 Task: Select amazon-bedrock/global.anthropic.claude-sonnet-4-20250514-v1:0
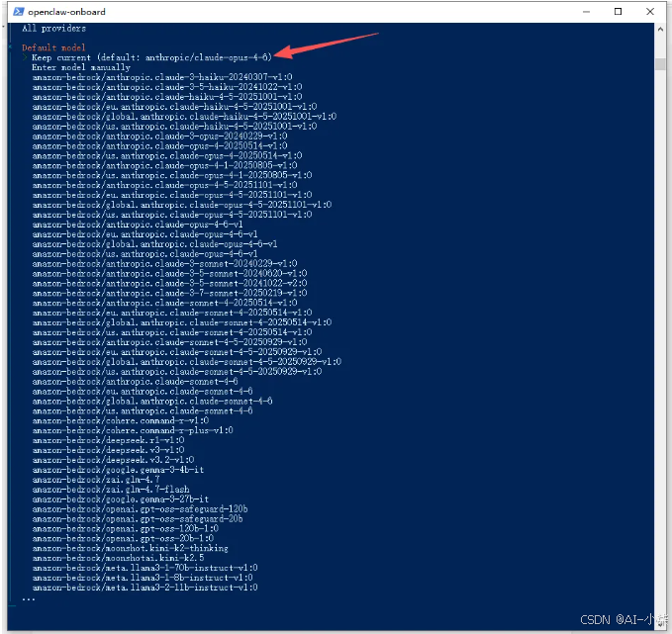(x=182, y=322)
